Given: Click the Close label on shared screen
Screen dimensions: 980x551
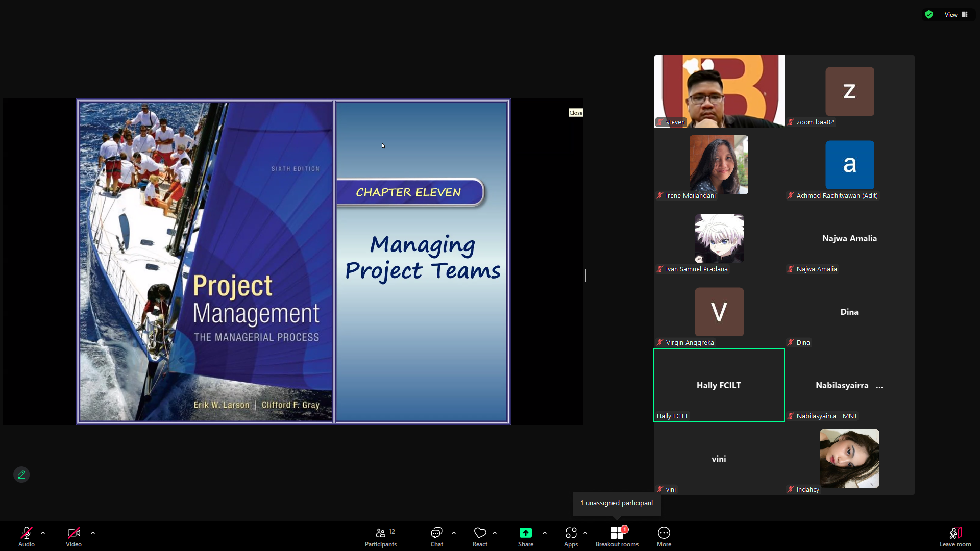Looking at the screenshot, I should click(576, 113).
